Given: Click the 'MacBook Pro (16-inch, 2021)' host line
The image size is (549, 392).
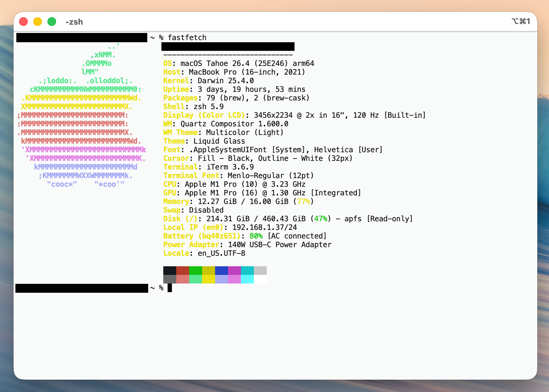Looking at the screenshot, I should (234, 72).
